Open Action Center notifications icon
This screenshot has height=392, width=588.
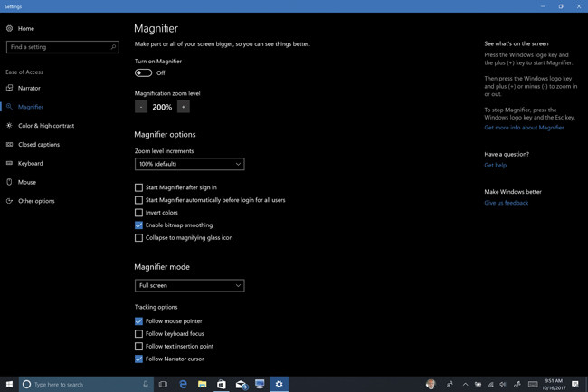coord(574,384)
